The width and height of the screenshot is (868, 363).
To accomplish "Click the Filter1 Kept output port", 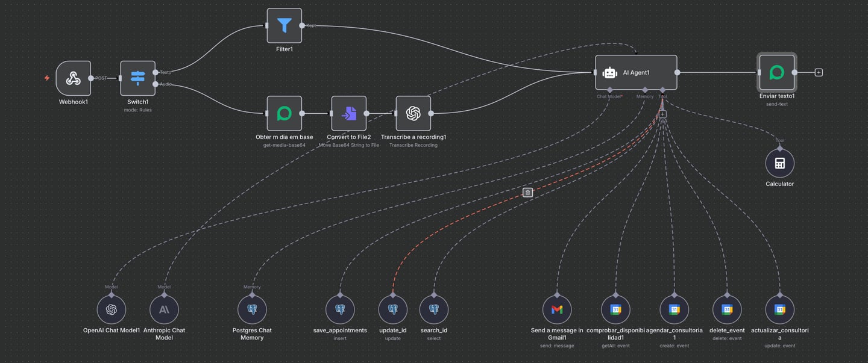I will tap(302, 25).
